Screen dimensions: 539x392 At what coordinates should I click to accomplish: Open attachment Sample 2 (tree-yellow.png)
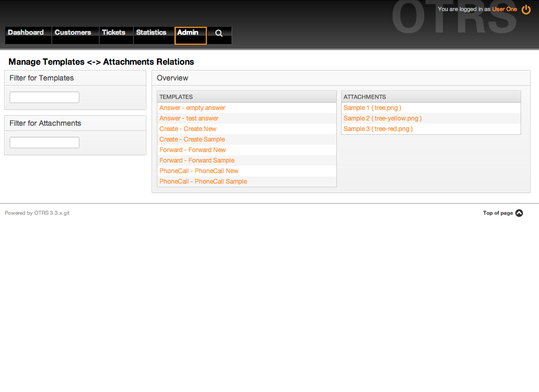382,118
